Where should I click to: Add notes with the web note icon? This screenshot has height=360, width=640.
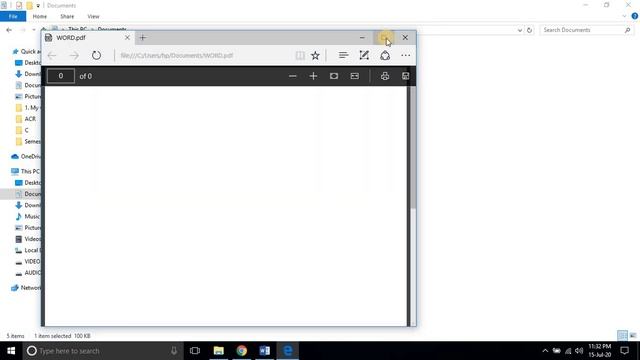click(364, 55)
